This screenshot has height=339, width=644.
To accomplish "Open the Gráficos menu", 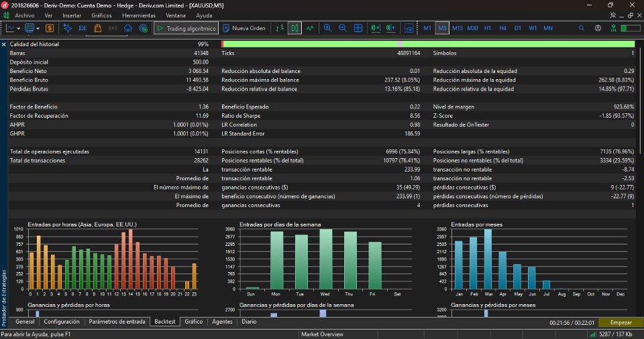I will tap(101, 15).
